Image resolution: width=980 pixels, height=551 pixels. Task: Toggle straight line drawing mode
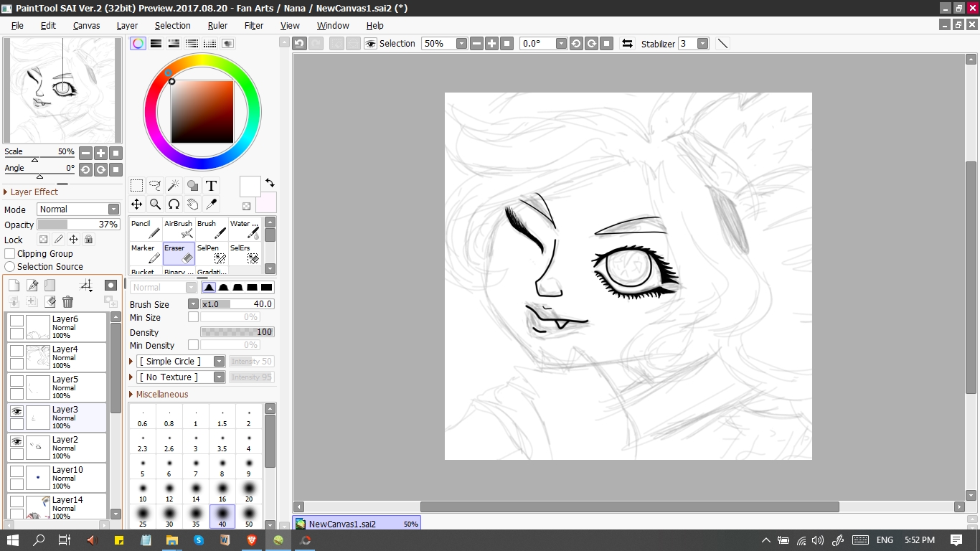722,44
